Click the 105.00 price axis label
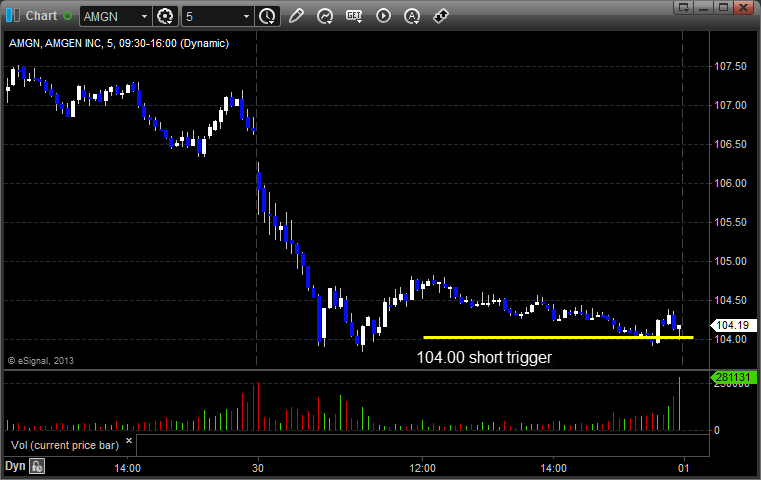Screen dimensions: 761x480 click(730, 261)
